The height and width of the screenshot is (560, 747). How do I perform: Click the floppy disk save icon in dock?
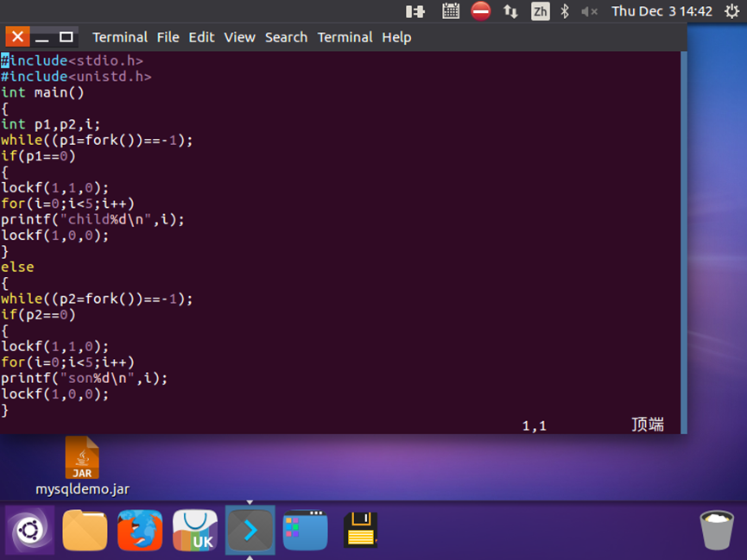(x=361, y=530)
